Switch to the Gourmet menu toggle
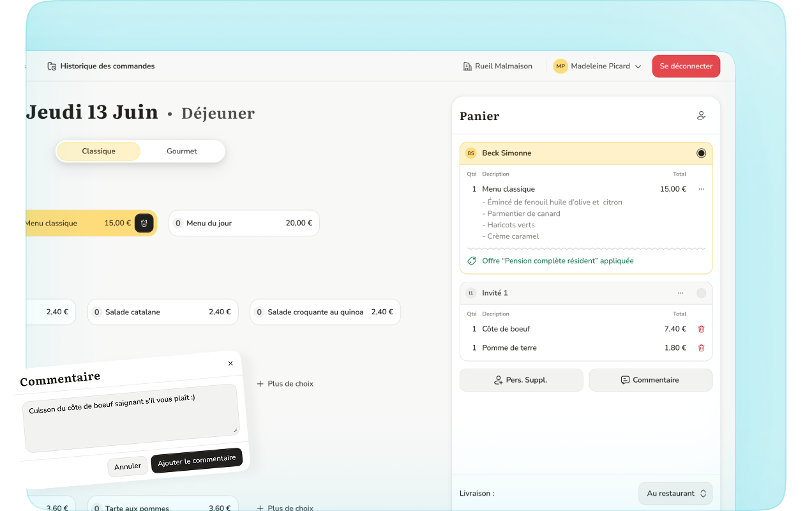This screenshot has height=511, width=812. point(182,151)
